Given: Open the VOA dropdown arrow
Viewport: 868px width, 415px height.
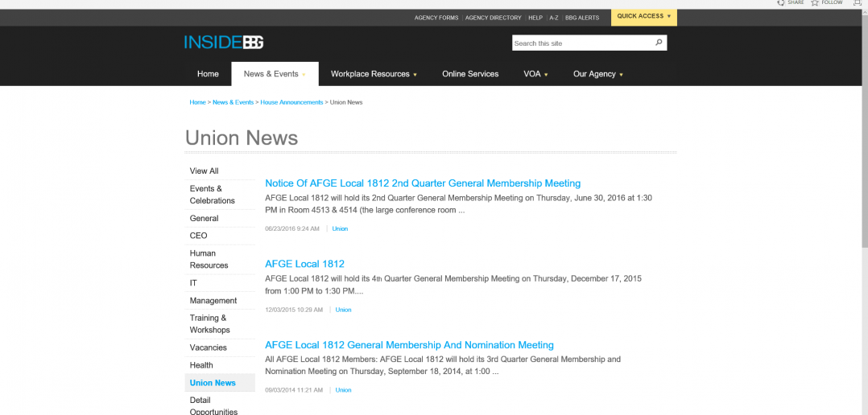Looking at the screenshot, I should point(547,75).
